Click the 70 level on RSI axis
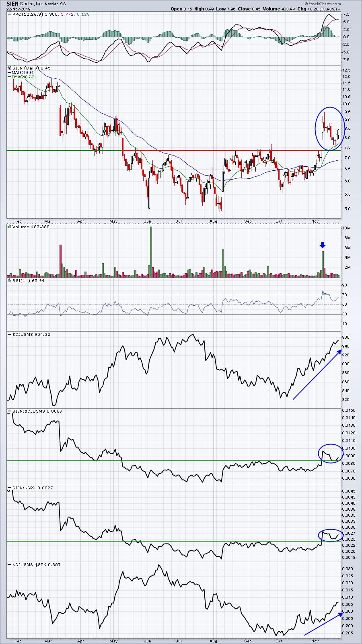The height and width of the screenshot is (644, 362). coord(346,295)
